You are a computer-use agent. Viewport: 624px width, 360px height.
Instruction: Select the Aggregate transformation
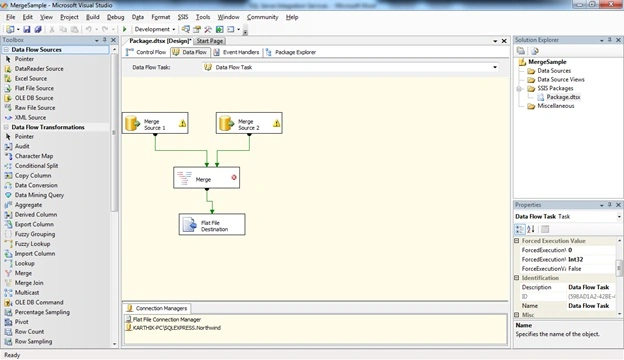(28, 205)
